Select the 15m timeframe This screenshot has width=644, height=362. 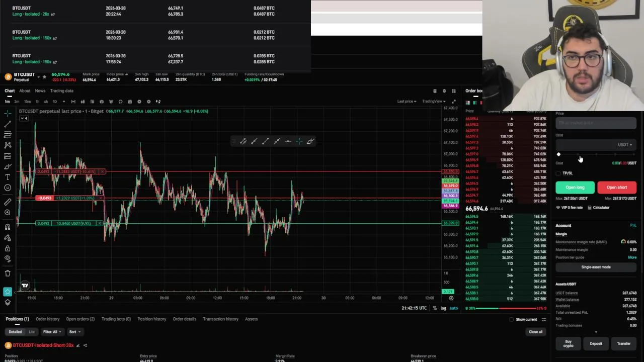tap(27, 102)
